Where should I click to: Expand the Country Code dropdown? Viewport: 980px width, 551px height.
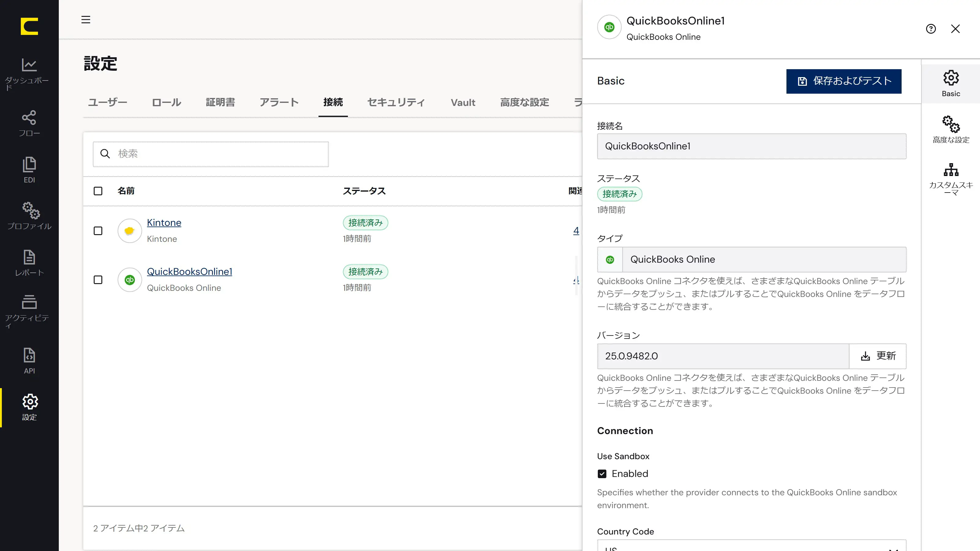pos(751,546)
